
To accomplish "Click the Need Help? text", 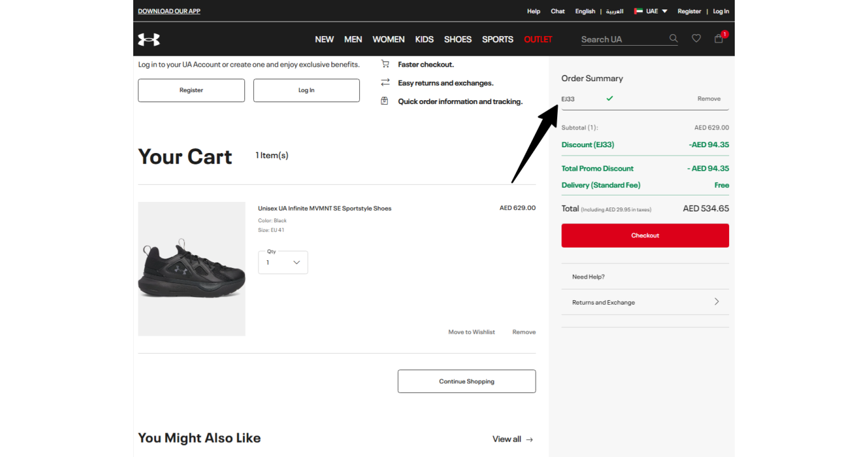I will click(588, 277).
